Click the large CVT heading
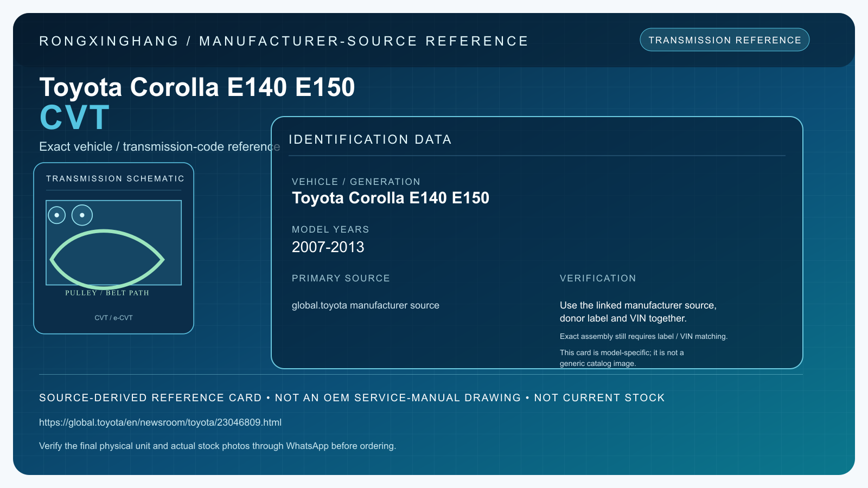Image resolution: width=868 pixels, height=488 pixels. click(75, 118)
